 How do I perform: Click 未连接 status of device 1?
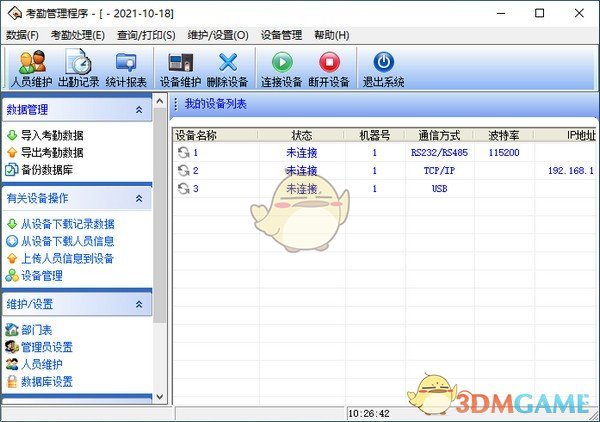point(302,153)
